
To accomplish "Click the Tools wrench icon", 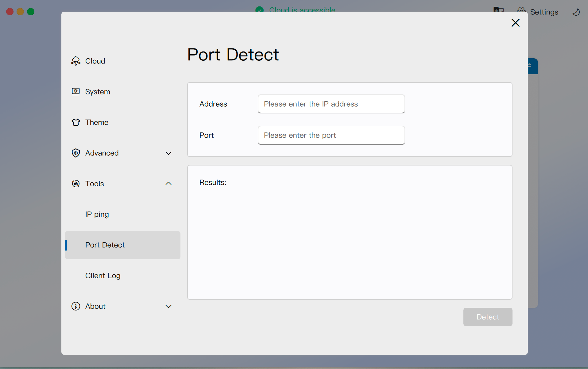I will [75, 184].
